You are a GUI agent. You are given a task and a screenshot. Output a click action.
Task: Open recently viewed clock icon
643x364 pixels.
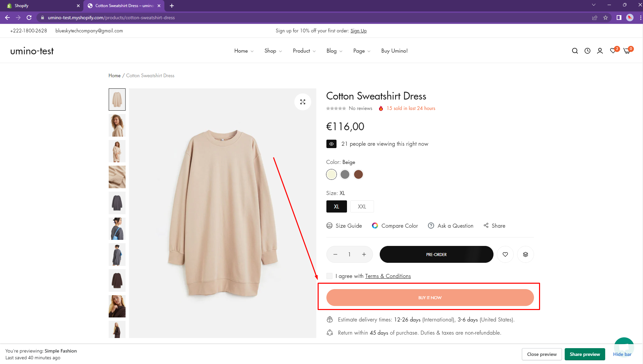pos(587,51)
